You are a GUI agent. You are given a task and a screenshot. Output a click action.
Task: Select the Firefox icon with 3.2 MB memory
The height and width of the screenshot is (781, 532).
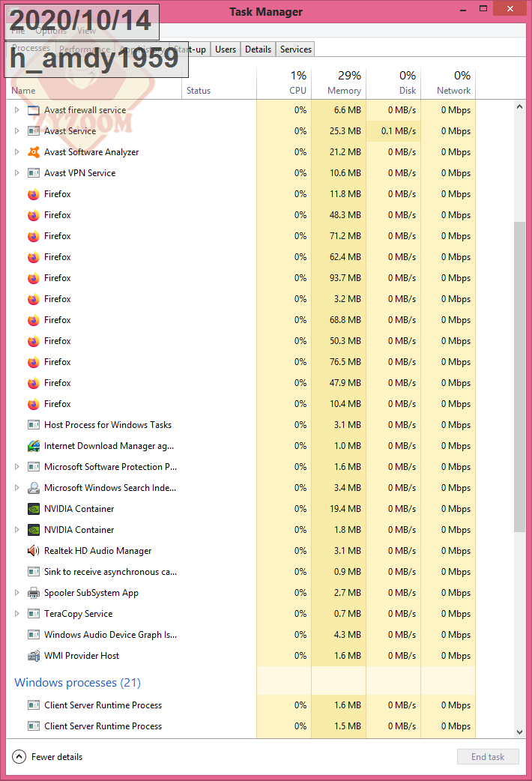(x=34, y=299)
